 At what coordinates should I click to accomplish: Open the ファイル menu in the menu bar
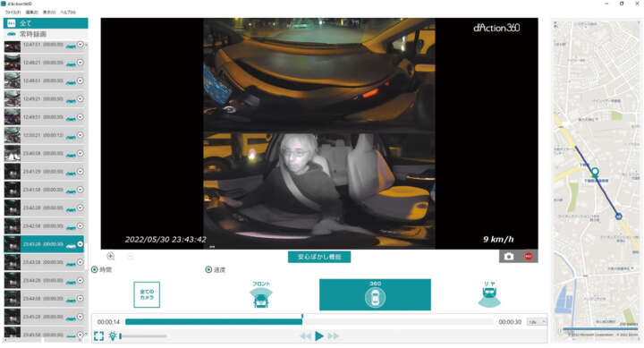13,13
